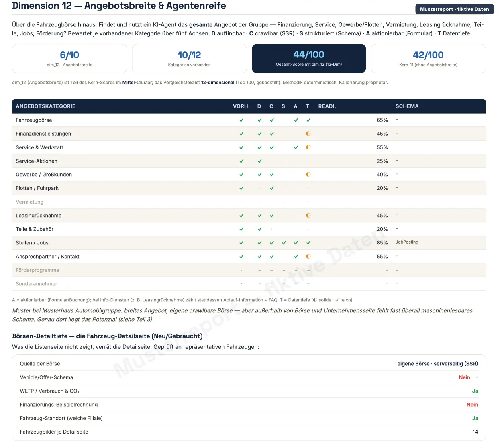Select the 10/12 Kategorien vorhanden card
498x448 pixels.
click(189, 59)
